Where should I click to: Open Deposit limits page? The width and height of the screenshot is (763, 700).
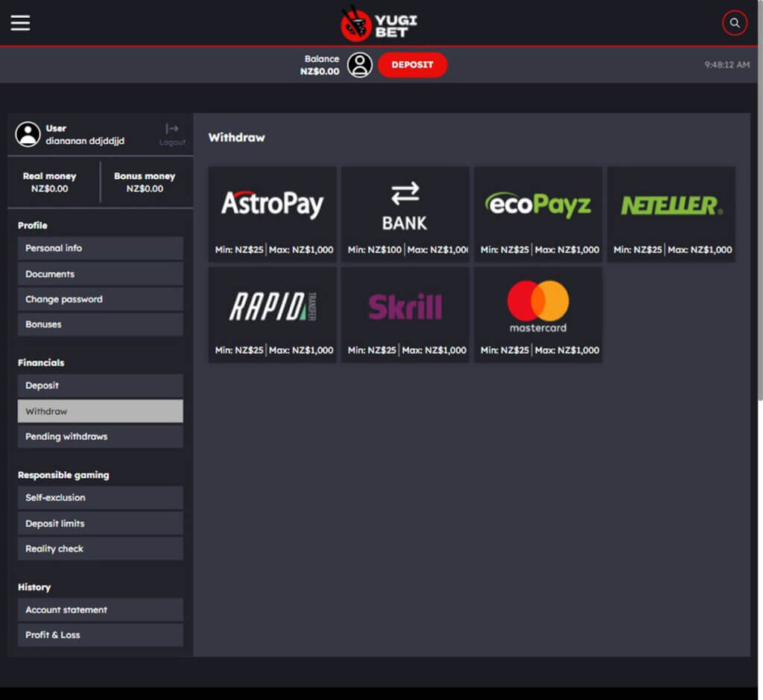(x=101, y=524)
